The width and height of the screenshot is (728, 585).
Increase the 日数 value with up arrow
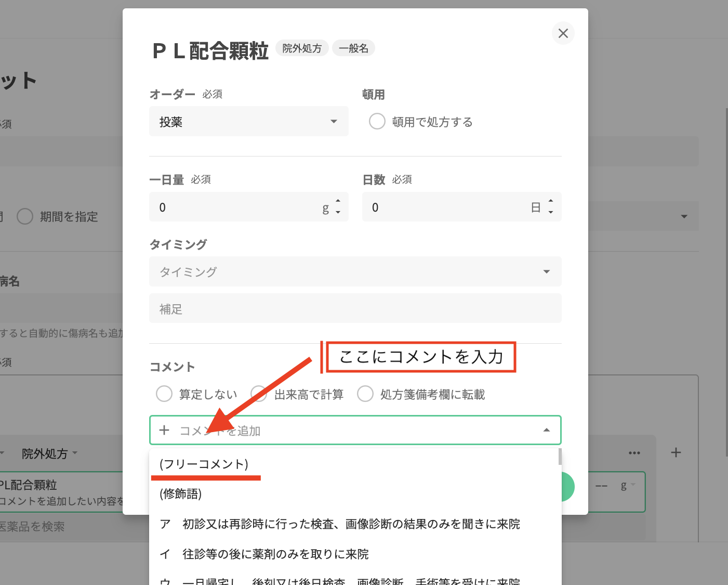(x=551, y=201)
